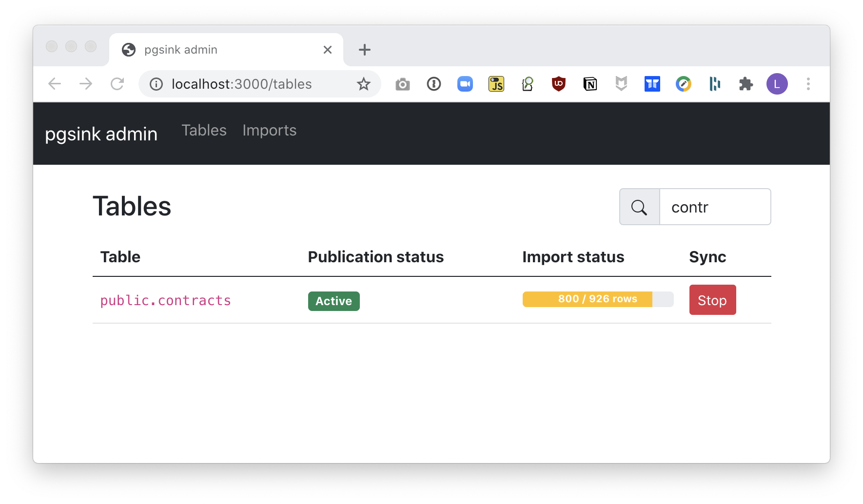Open the uBlock Origin extension
This screenshot has width=863, height=504.
[558, 84]
